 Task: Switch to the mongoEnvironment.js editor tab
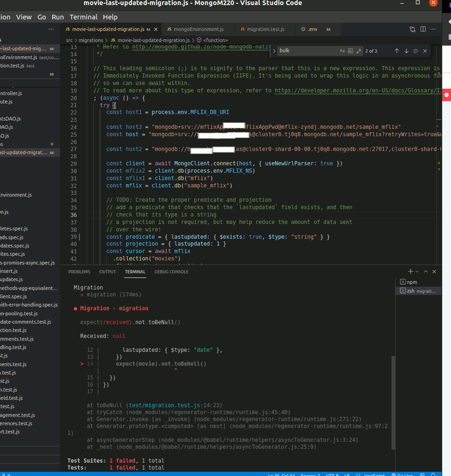pos(198,29)
